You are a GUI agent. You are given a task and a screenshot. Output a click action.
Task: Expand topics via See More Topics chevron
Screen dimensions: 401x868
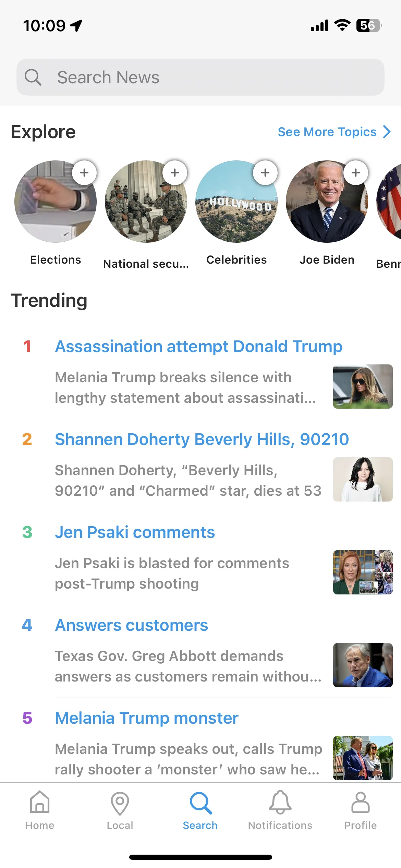pyautogui.click(x=387, y=132)
